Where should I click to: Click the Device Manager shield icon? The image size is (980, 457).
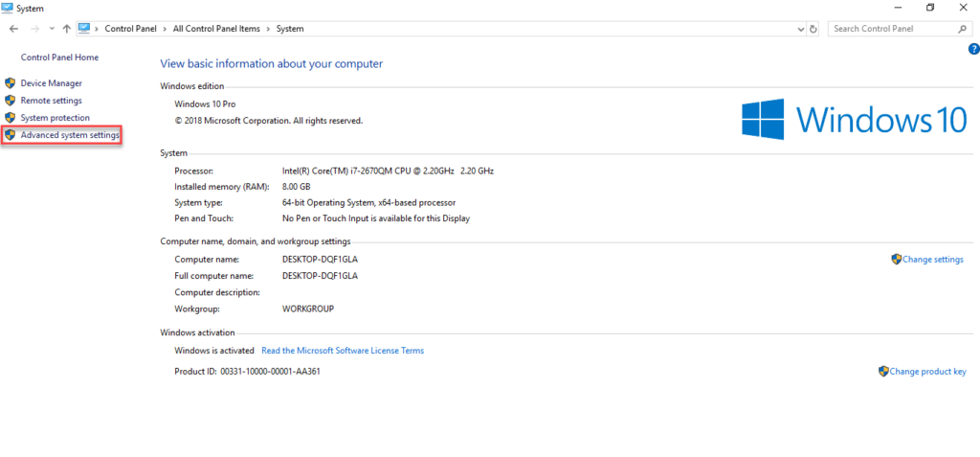point(11,83)
